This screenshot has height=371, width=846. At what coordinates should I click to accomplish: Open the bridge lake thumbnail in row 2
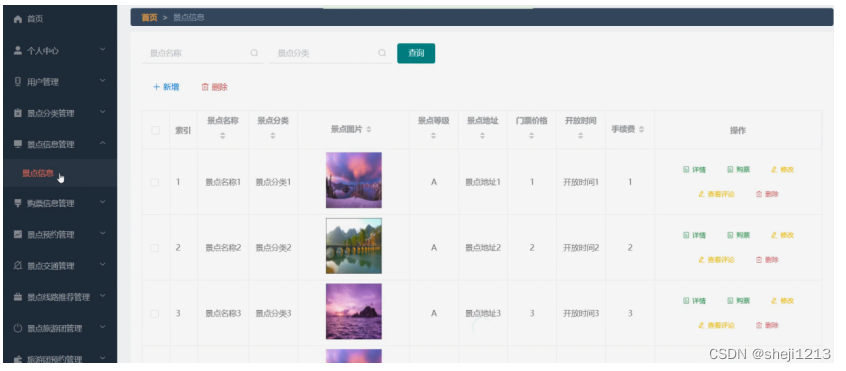pyautogui.click(x=354, y=246)
